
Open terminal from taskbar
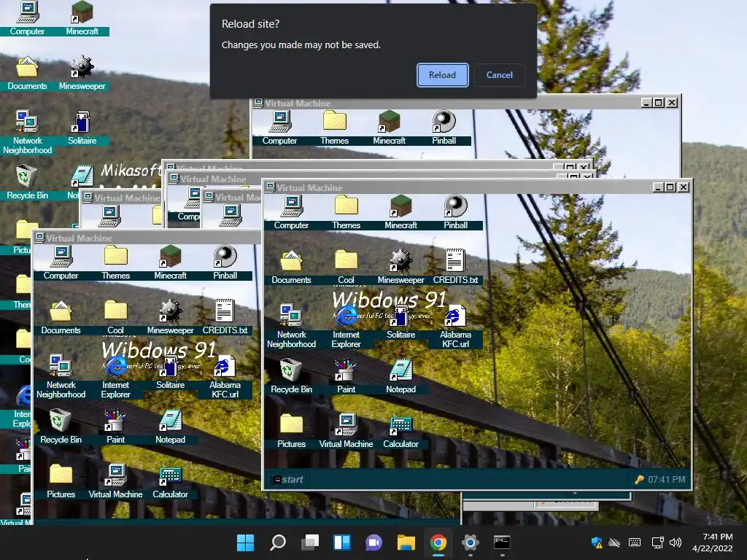pyautogui.click(x=502, y=542)
